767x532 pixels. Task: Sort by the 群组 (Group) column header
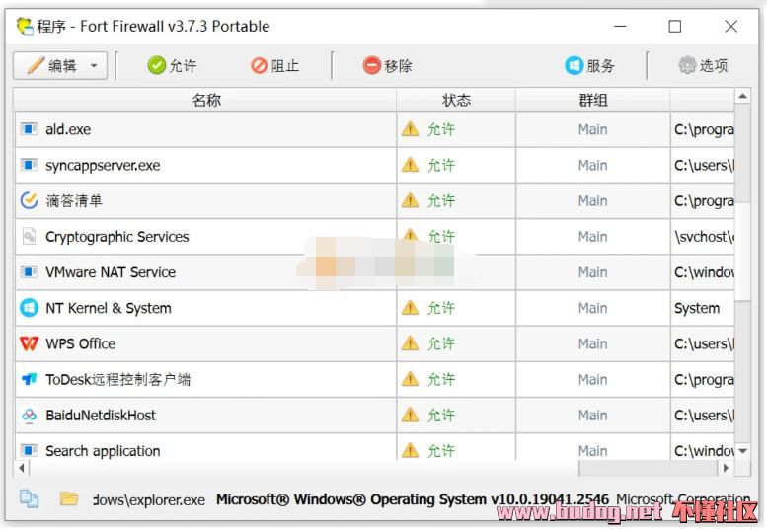tap(592, 100)
